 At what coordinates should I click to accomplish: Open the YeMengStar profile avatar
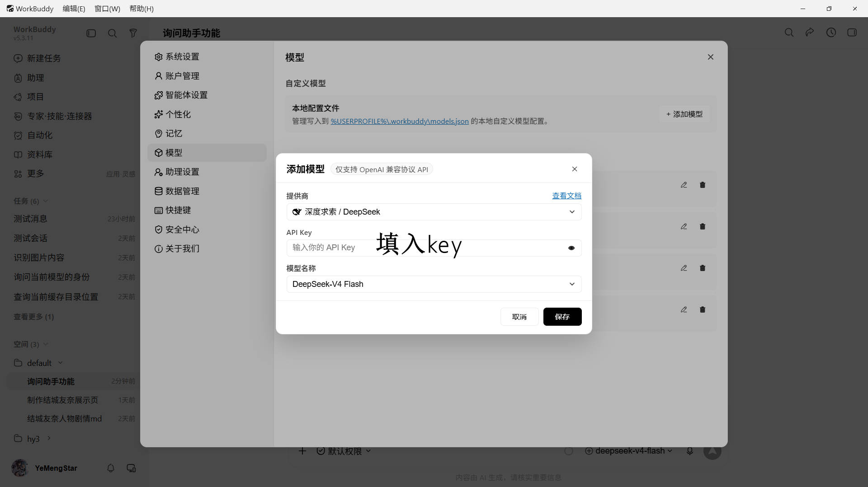20,468
